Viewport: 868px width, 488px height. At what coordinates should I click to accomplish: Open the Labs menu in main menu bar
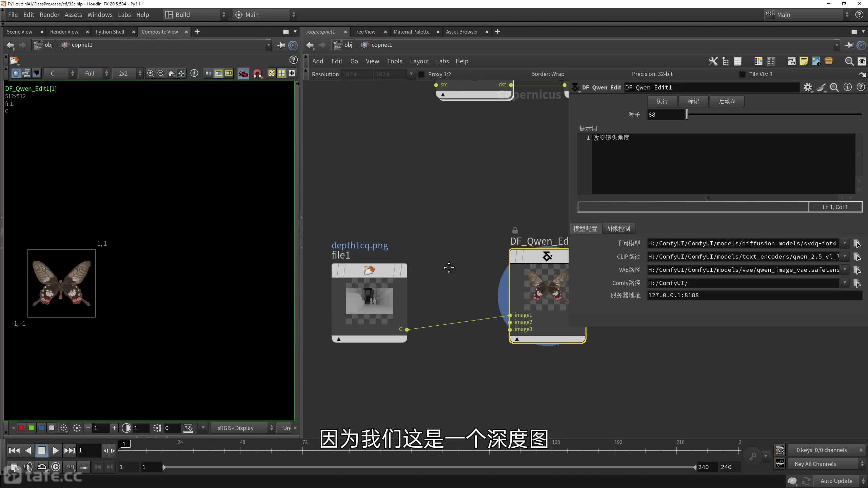124,15
